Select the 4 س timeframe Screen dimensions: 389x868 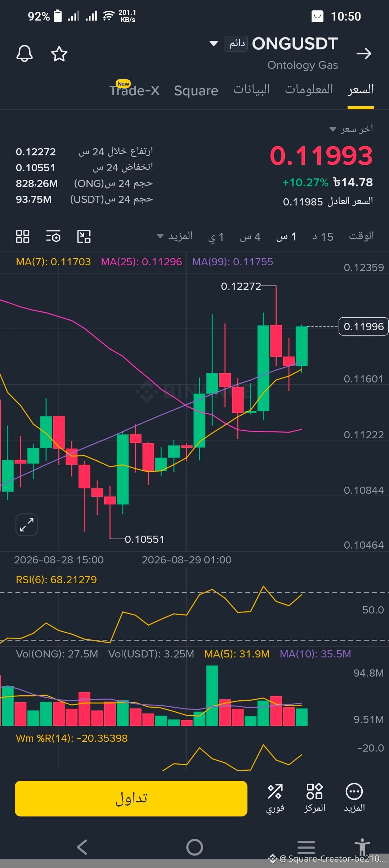click(x=250, y=237)
